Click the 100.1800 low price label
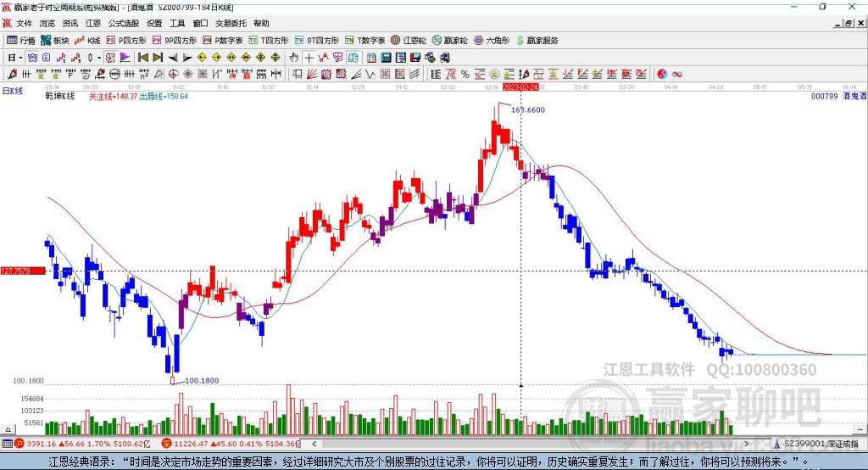The width and height of the screenshot is (868, 470). (202, 381)
